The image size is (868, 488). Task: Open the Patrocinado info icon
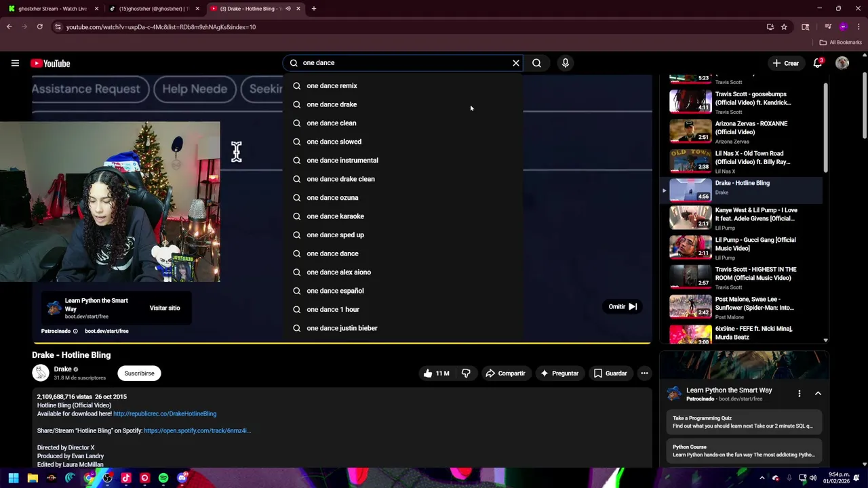pos(75,331)
